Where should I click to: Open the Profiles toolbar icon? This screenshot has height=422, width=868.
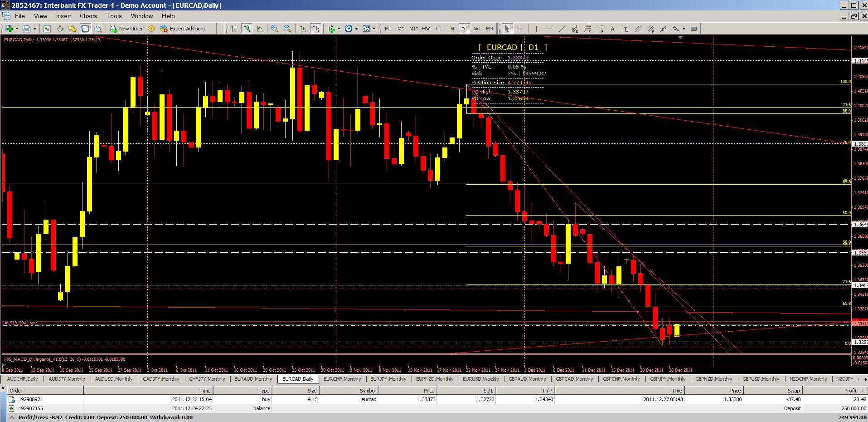[x=27, y=29]
